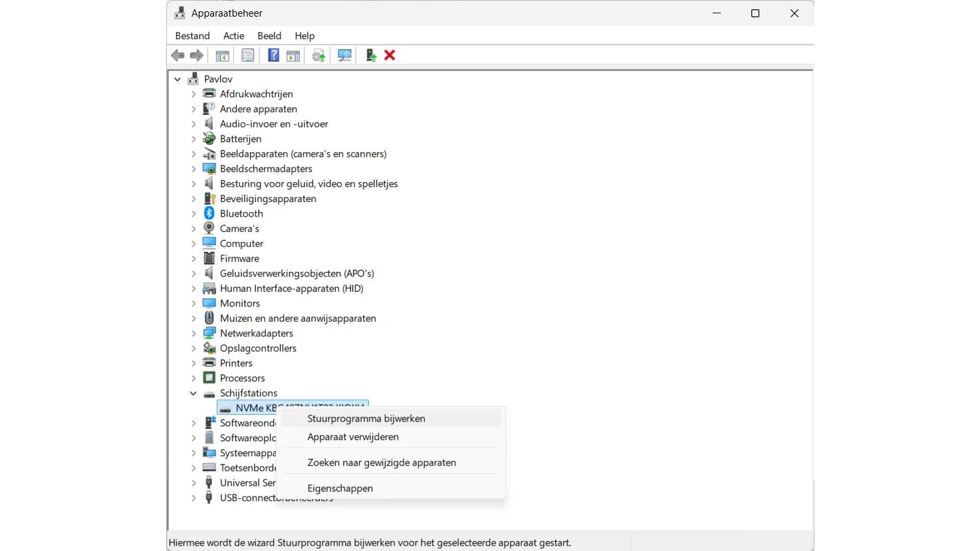The width and height of the screenshot is (980, 551).
Task: Click the Forward arrow in the toolbar
Action: tap(197, 55)
